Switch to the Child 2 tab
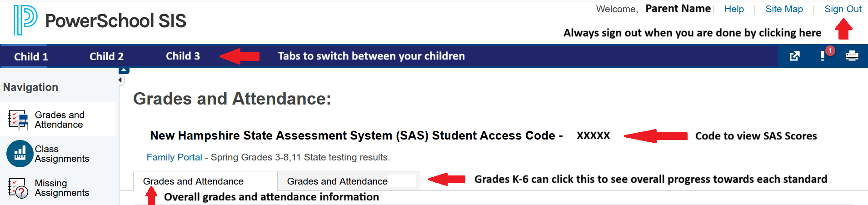The height and width of the screenshot is (205, 868). click(106, 56)
